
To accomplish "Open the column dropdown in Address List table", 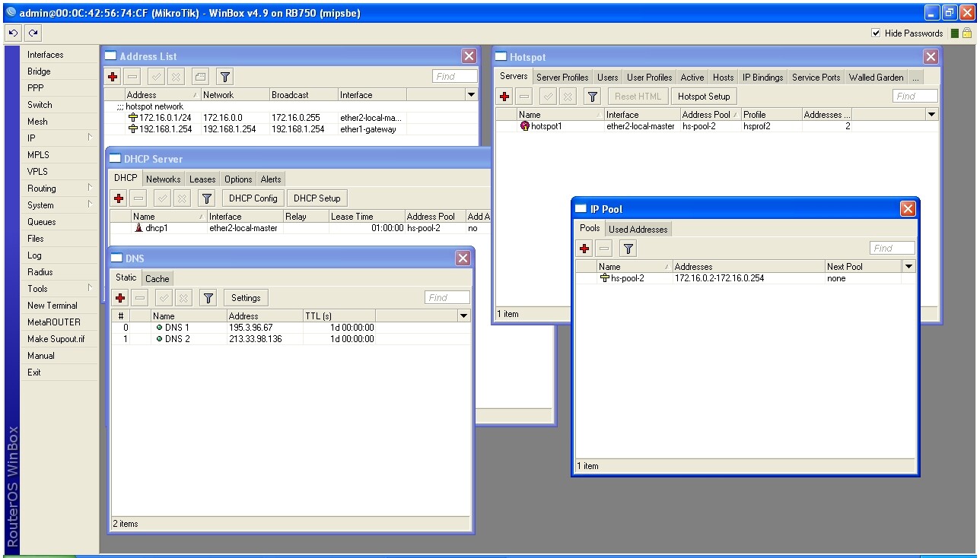I will pyautogui.click(x=472, y=95).
